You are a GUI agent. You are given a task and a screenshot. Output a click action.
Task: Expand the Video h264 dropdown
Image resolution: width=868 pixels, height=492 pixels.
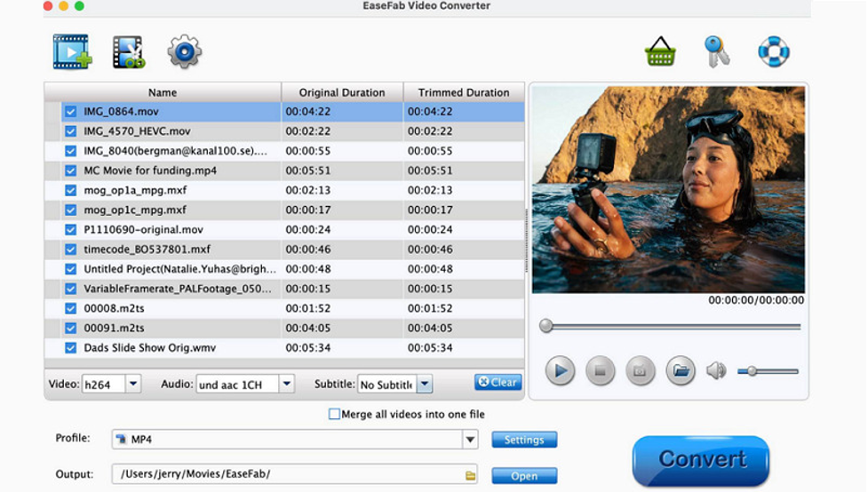point(133,385)
